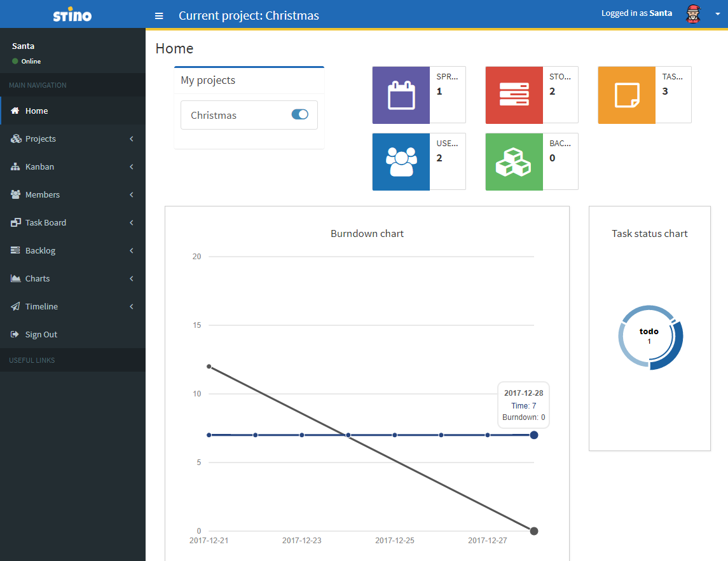Click Projects cubes icon in sidebar

click(16, 139)
